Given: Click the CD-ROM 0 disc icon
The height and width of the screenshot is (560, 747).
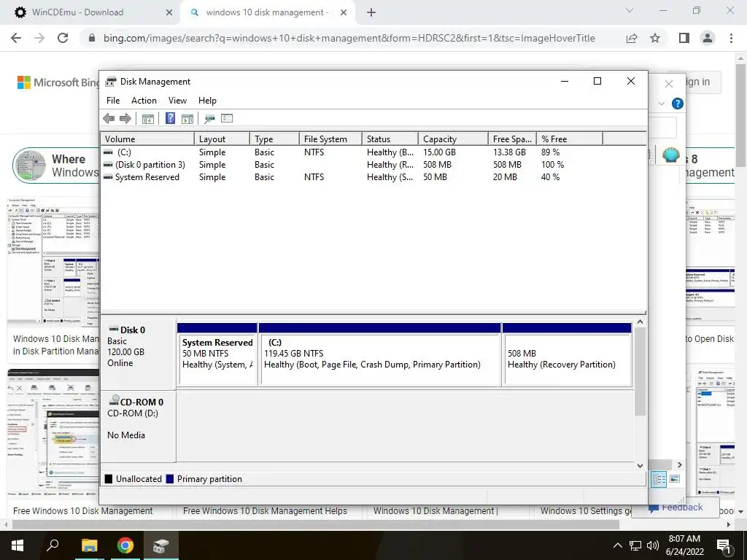Looking at the screenshot, I should click(114, 400).
